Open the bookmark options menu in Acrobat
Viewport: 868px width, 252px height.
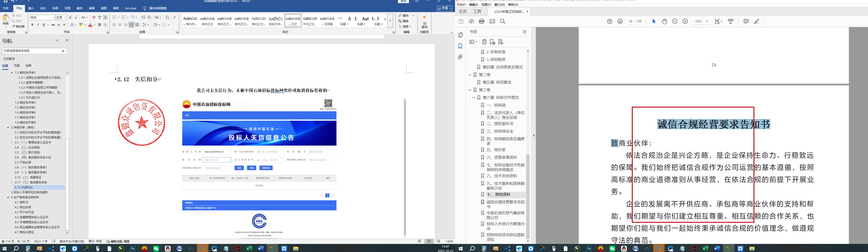coord(473,42)
